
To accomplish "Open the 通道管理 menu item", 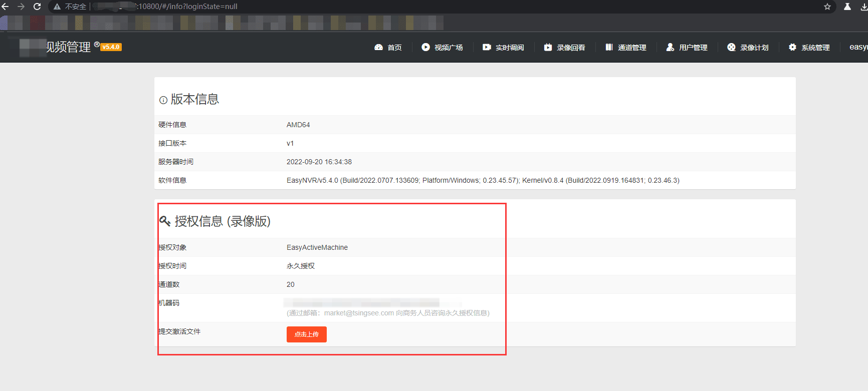I will (632, 48).
